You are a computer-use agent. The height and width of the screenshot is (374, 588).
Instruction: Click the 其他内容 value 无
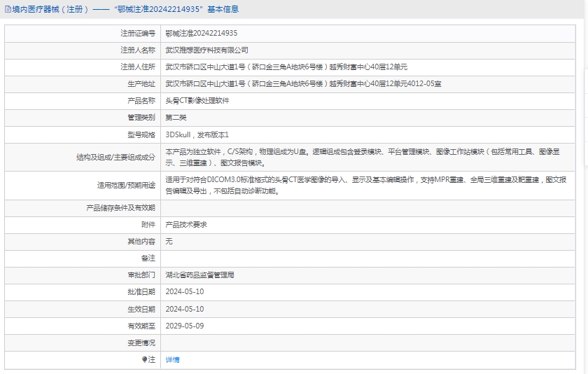click(x=169, y=241)
